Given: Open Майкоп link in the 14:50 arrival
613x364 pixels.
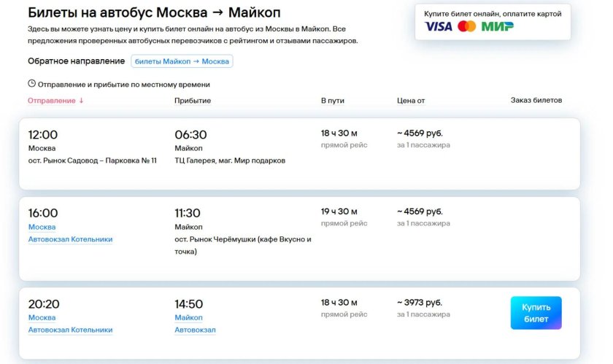Looking at the screenshot, I should pos(188,317).
